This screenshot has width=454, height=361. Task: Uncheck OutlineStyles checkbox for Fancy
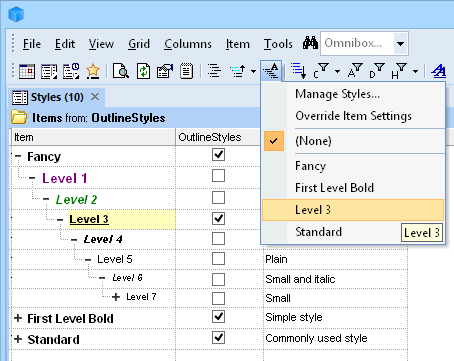pyautogui.click(x=218, y=155)
